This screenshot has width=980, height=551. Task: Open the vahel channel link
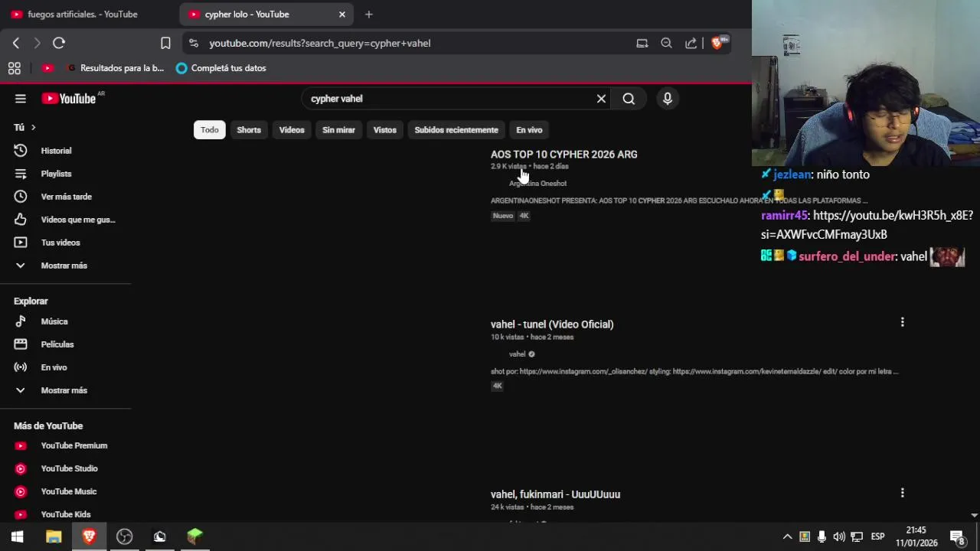pos(518,354)
